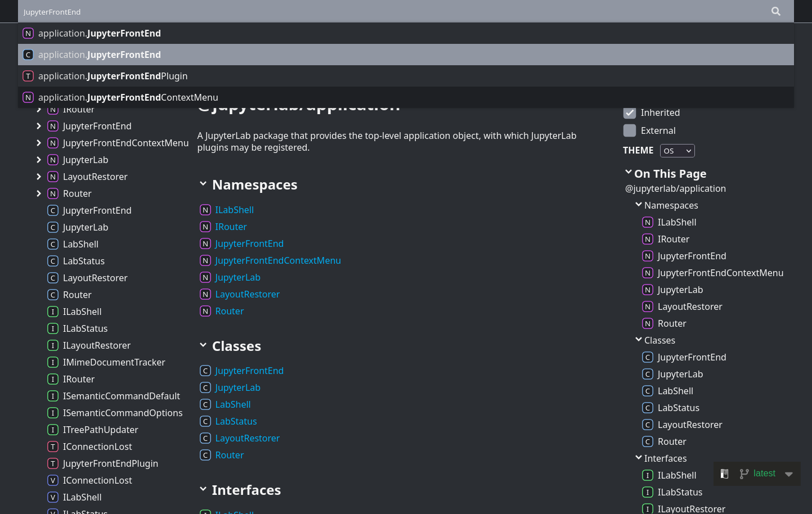The width and height of the screenshot is (812, 514).
Task: Select result application.JupyterFrontEndContextMenu
Action: (406, 97)
